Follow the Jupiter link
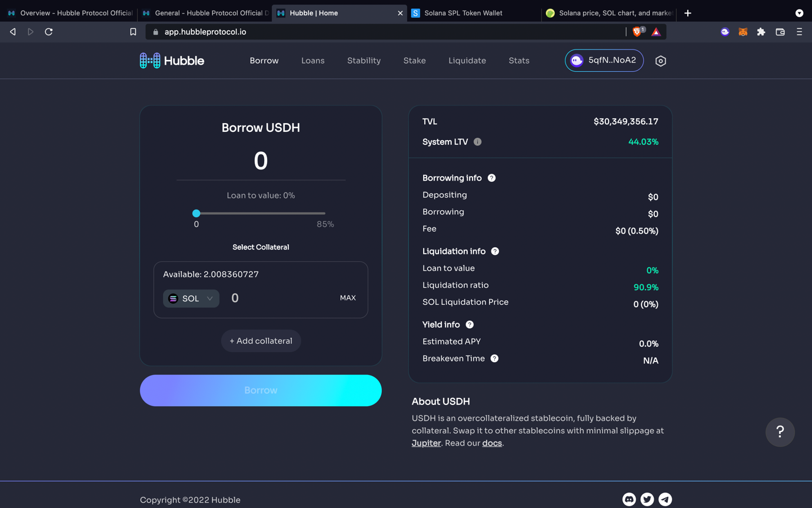 point(426,443)
